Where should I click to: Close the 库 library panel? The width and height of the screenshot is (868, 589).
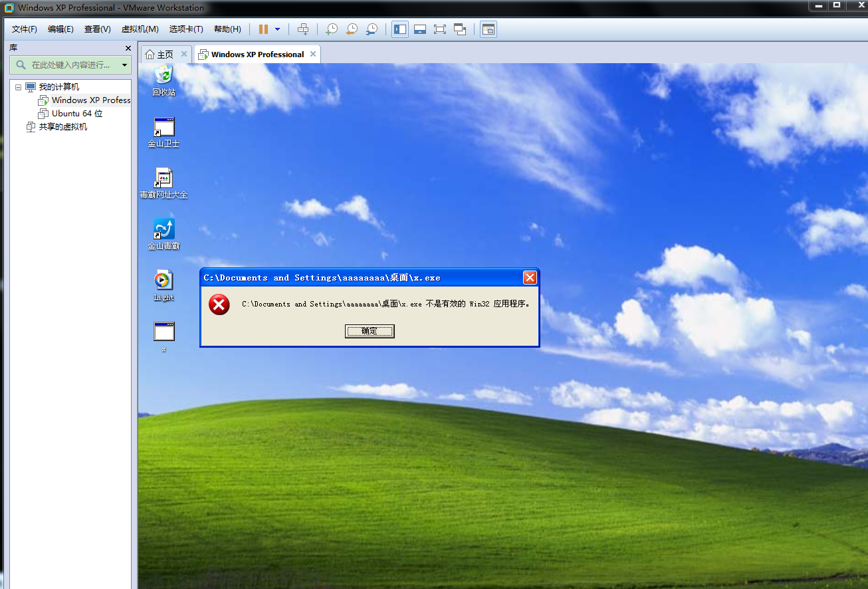[128, 49]
